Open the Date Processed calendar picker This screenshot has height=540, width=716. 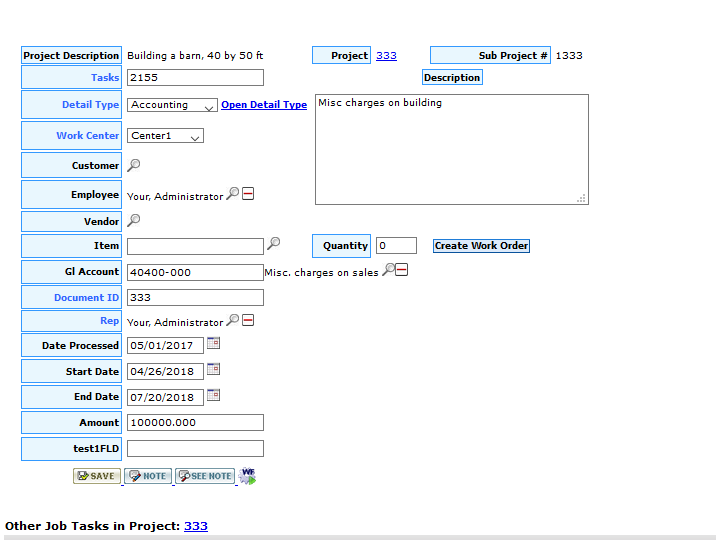tap(213, 343)
